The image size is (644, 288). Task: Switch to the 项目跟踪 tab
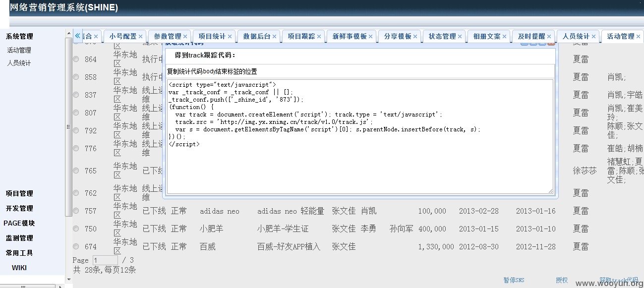(x=301, y=36)
